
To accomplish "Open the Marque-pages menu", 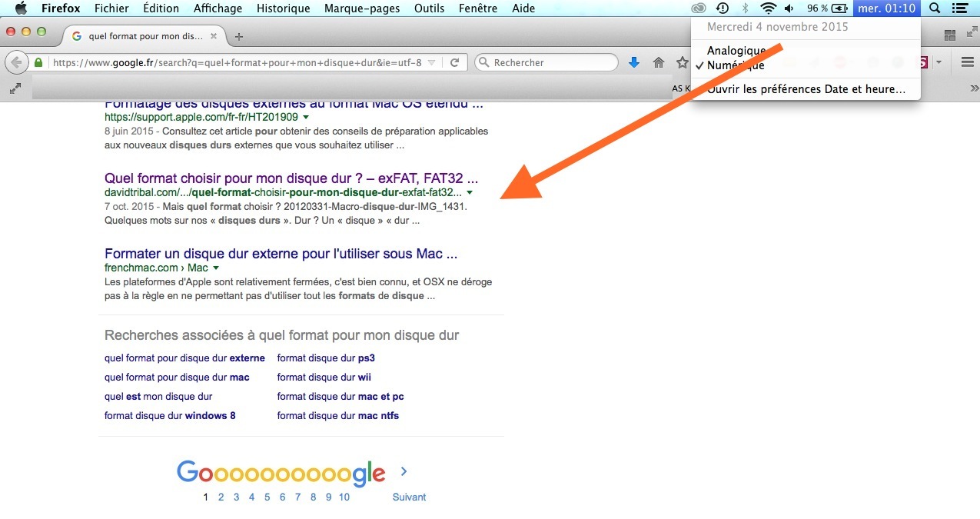I will pyautogui.click(x=362, y=8).
